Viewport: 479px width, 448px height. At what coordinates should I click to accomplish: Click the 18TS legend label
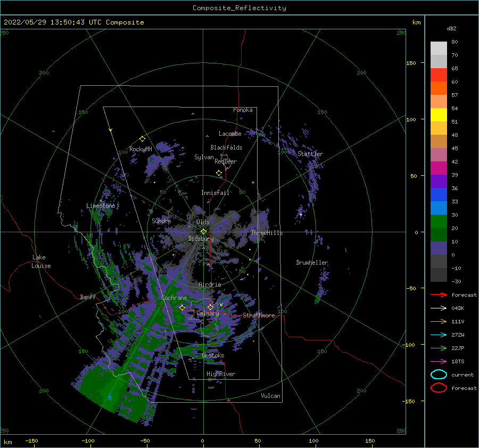coord(458,362)
